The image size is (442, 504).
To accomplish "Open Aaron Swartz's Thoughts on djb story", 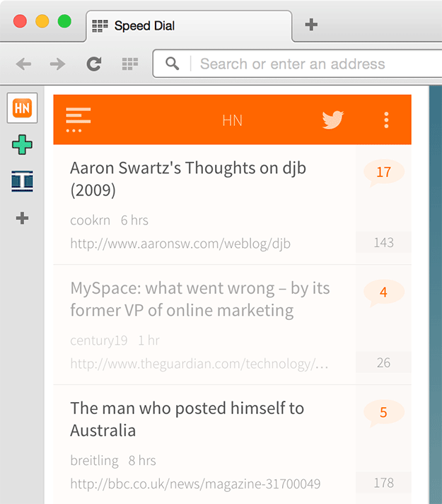I will click(188, 179).
